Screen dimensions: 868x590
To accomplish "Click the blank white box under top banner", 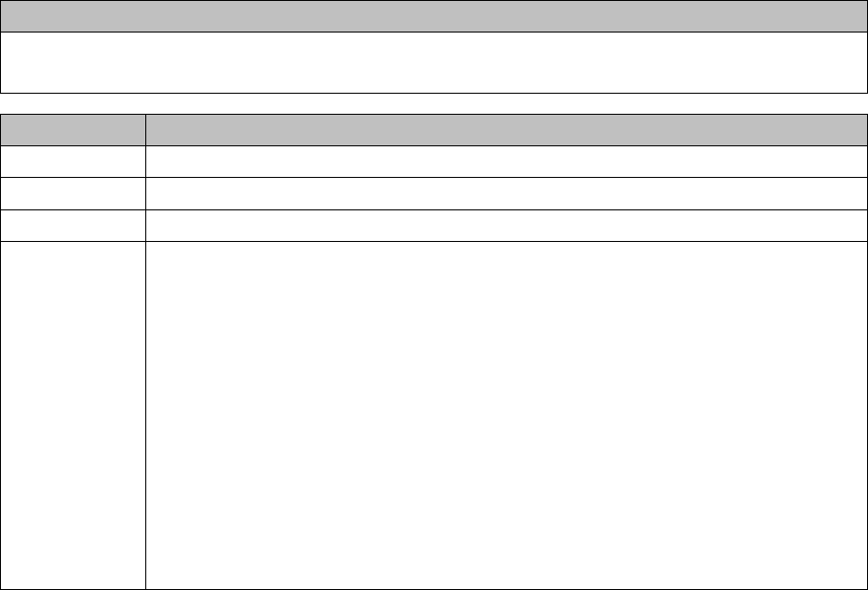I will [434, 62].
